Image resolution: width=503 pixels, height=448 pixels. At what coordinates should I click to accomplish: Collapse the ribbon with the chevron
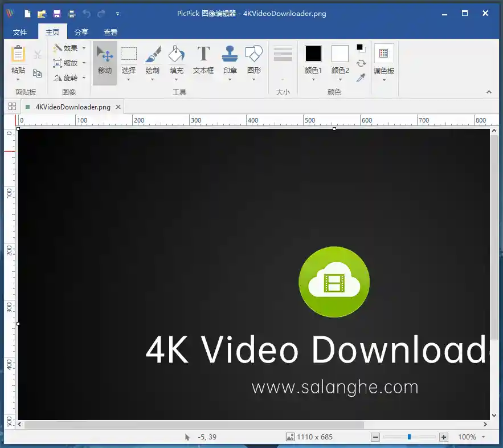[489, 92]
